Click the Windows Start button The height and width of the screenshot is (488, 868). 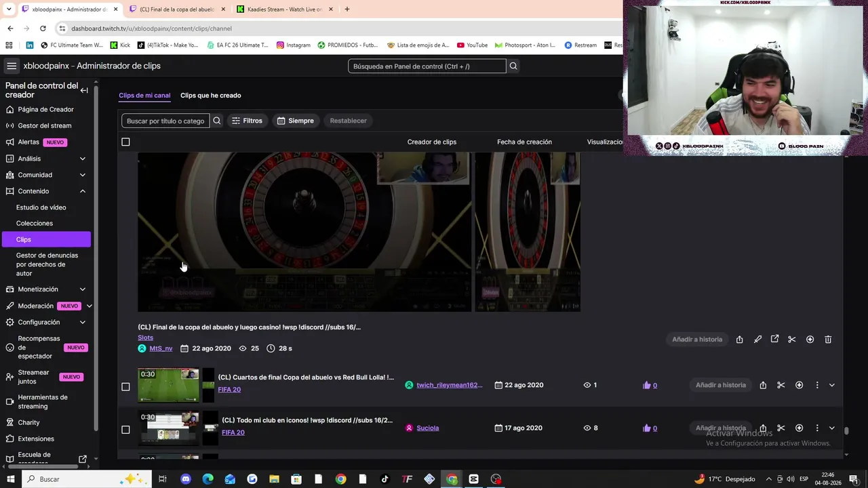tap(11, 479)
